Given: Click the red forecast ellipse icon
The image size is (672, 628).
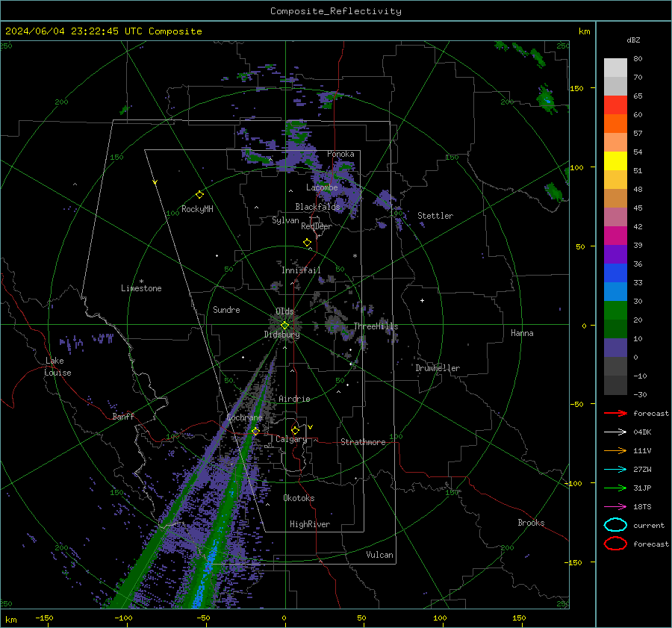Looking at the screenshot, I should click(615, 544).
